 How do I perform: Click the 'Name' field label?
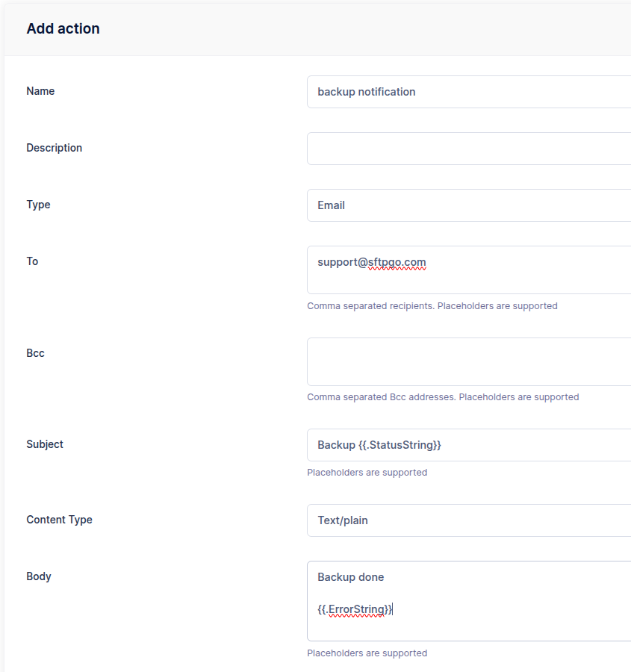pos(40,91)
